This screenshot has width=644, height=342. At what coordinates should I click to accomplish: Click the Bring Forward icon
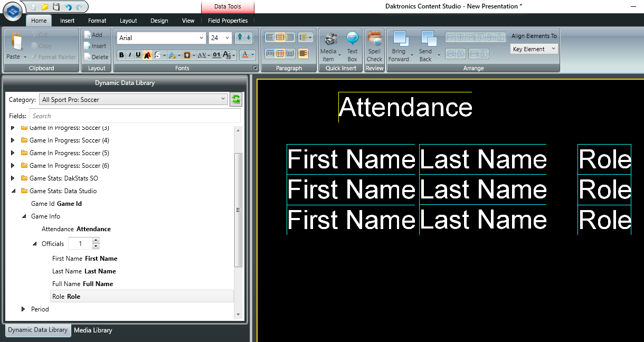(x=401, y=40)
